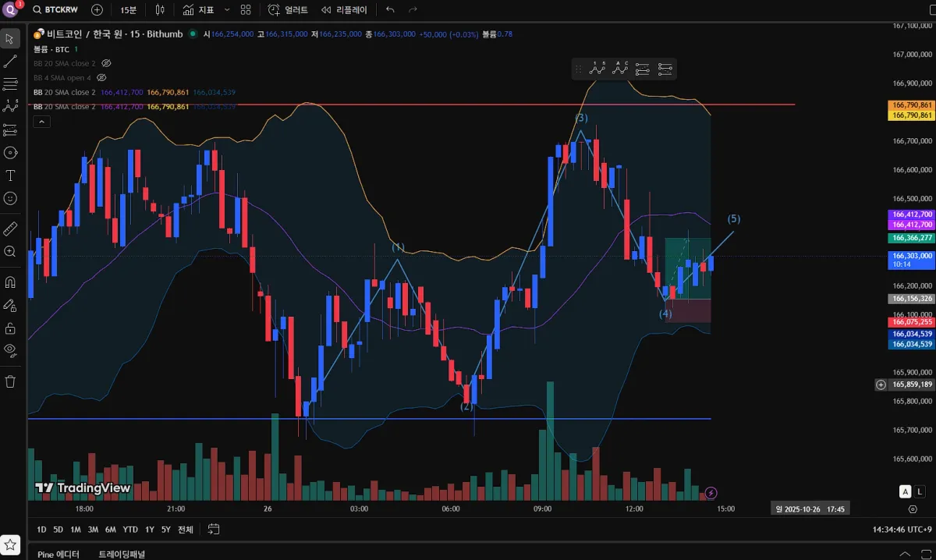
Task: Open the Pine 에디터 tab
Action: pyautogui.click(x=58, y=554)
